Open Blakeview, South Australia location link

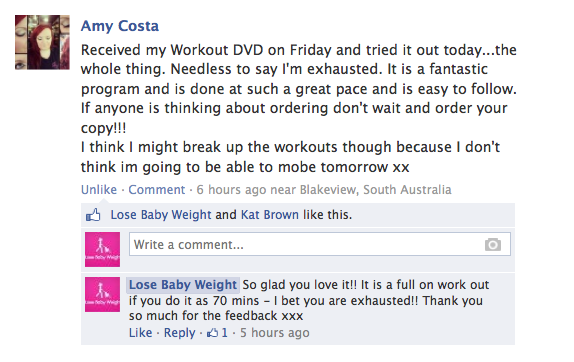376,190
